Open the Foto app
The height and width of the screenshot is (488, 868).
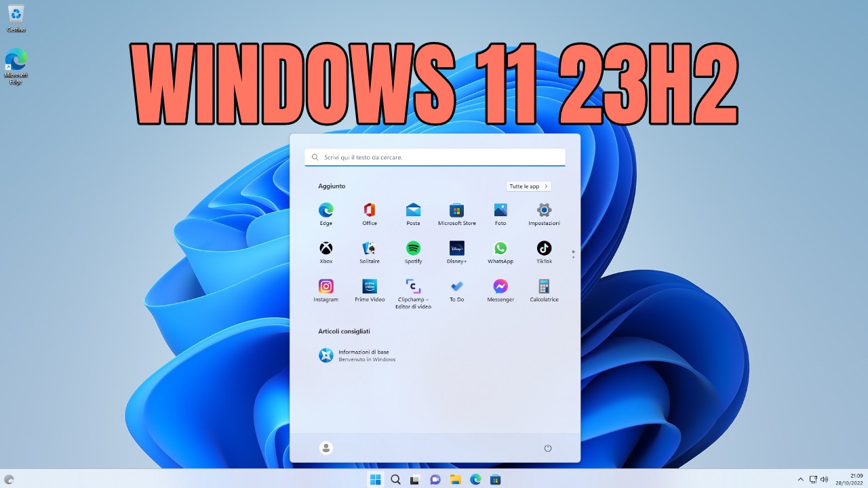(500, 213)
